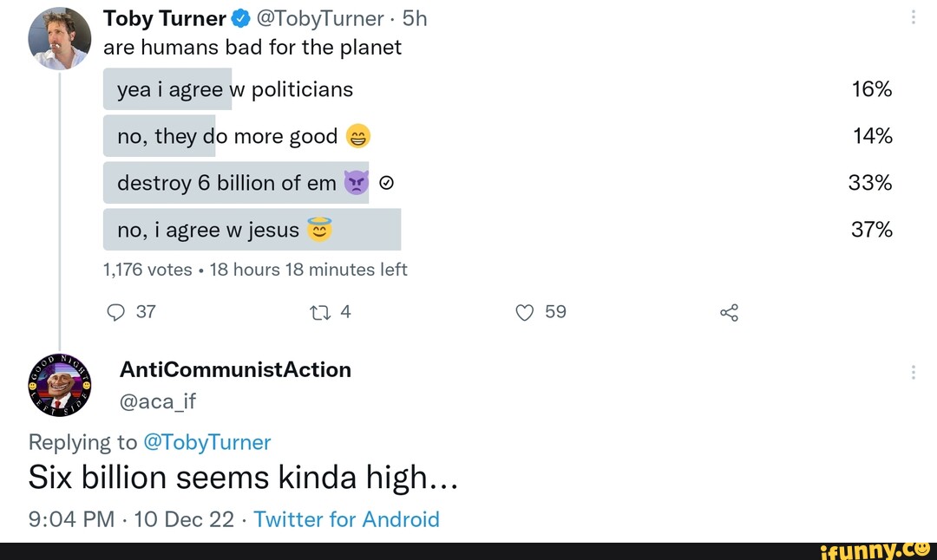The width and height of the screenshot is (937, 560).
Task: Click the 37% poll result bar
Action: (x=872, y=230)
